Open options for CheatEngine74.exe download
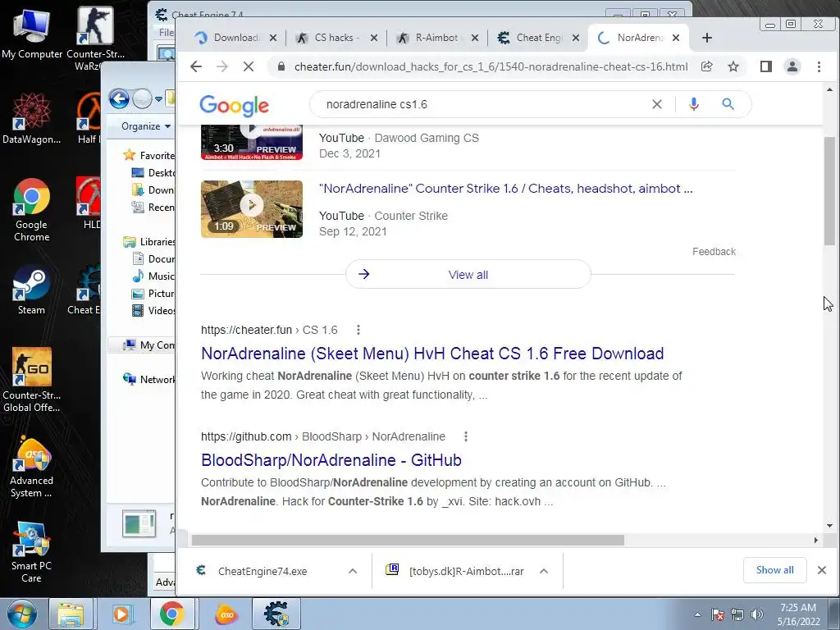840x630 pixels. click(353, 571)
